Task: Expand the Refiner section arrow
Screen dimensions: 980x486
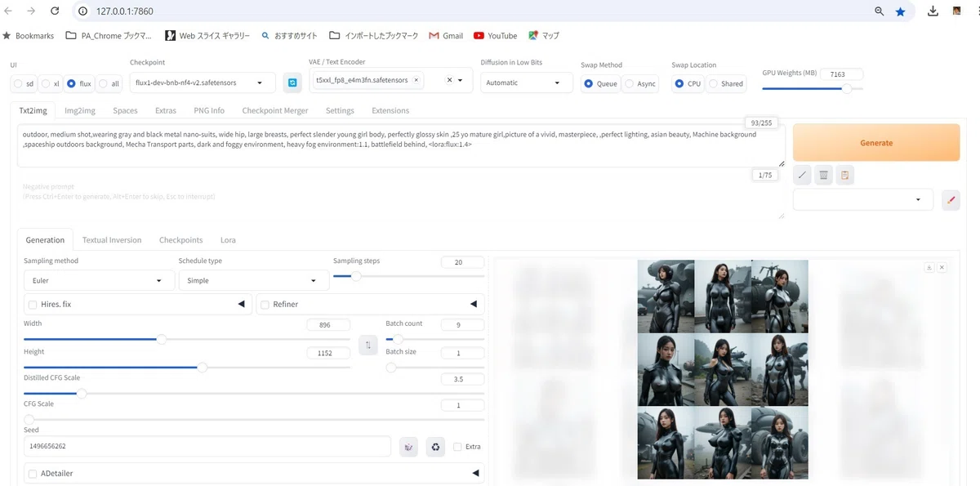Action: pos(474,304)
